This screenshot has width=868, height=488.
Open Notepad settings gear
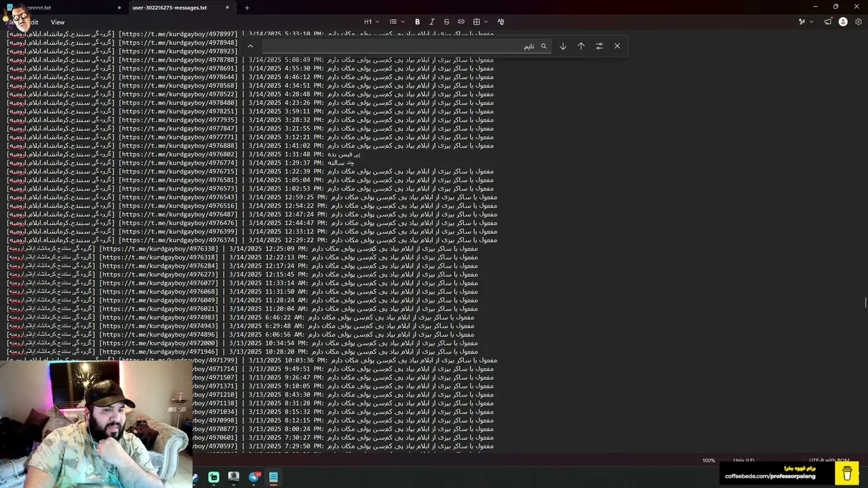click(859, 22)
